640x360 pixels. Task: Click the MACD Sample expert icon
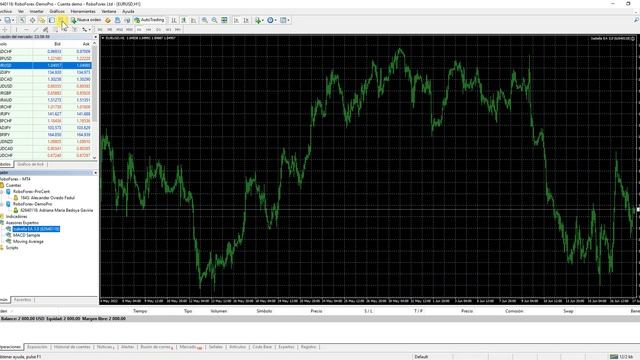(8, 235)
